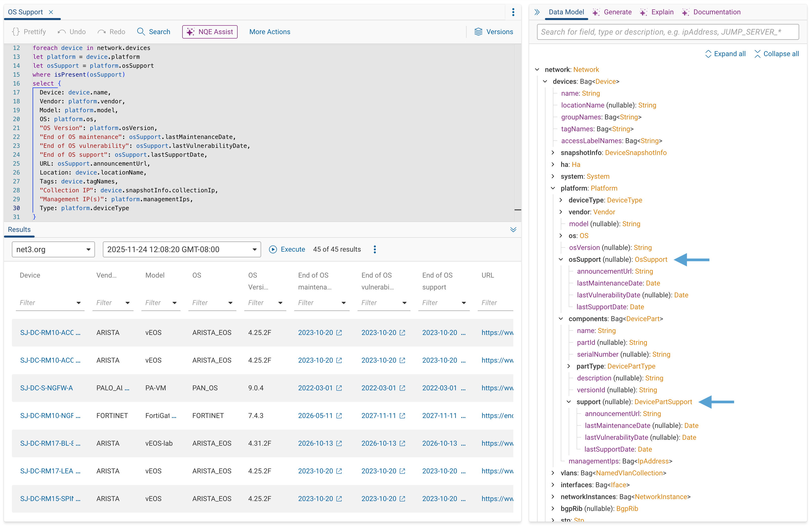The height and width of the screenshot is (527, 812).
Task: Collapse the Results panel double-chevron icon
Action: click(x=514, y=230)
